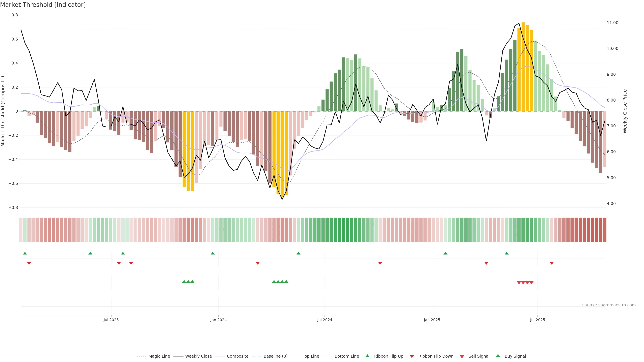The image size is (644, 362).
Task: Click the Sell Signal legend marker icon
Action: point(462,356)
